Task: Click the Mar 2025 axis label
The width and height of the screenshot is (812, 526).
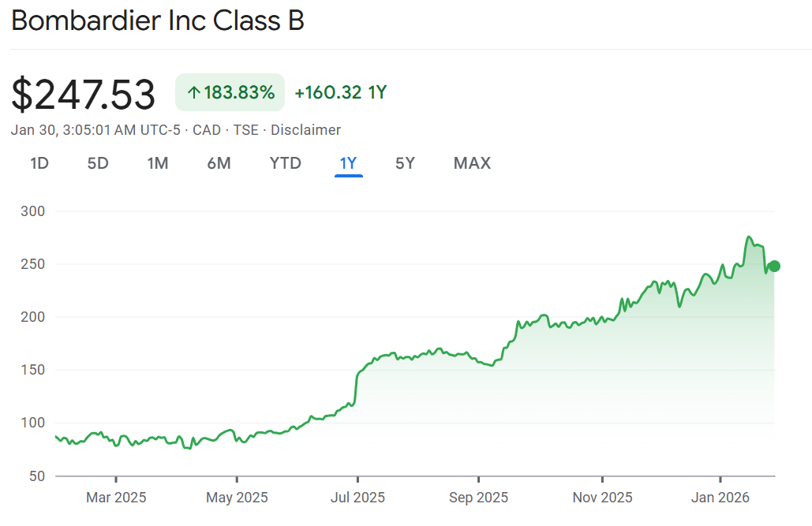Action: [x=116, y=498]
